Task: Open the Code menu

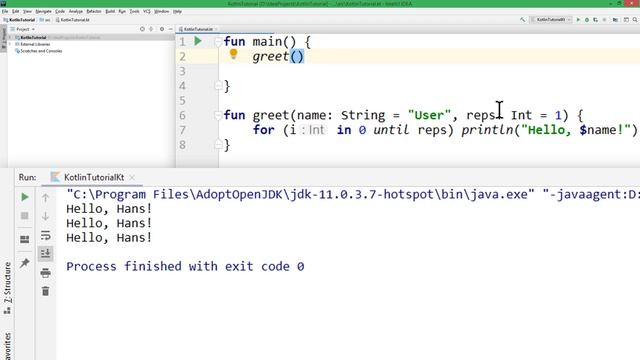Action: coord(60,12)
